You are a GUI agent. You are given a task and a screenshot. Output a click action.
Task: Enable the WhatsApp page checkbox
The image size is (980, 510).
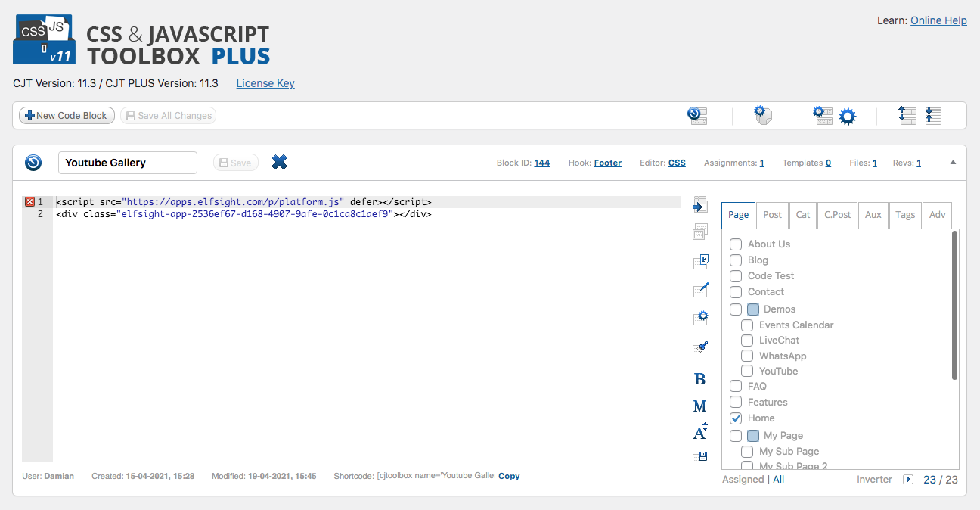[747, 356]
